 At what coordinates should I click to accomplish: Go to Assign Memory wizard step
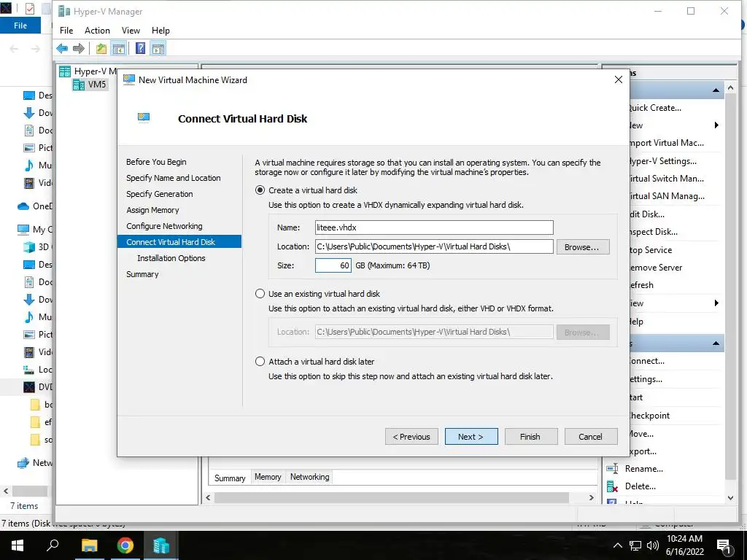click(x=152, y=210)
